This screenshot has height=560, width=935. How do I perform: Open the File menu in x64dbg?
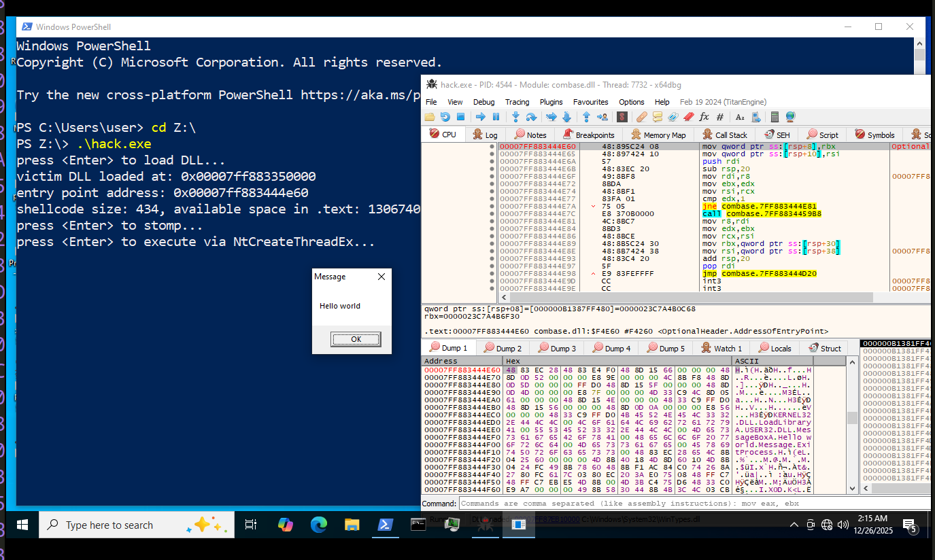tap(431, 102)
